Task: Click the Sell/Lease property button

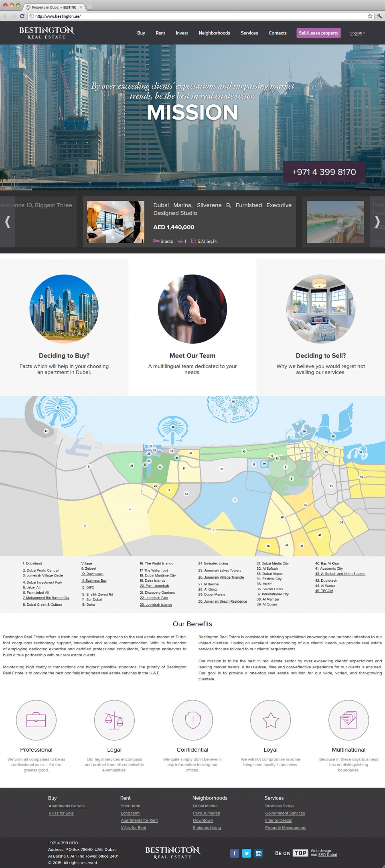Action: [x=318, y=33]
